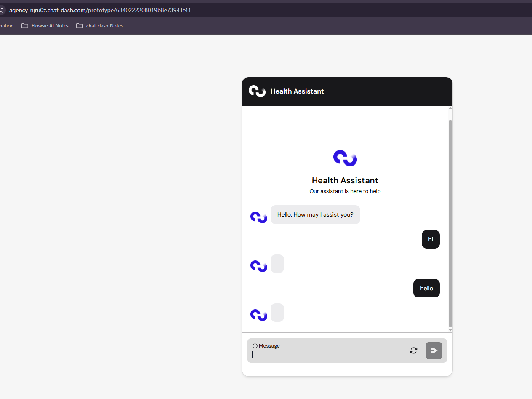Click the bot avatar below the 'hi' message

click(259, 266)
